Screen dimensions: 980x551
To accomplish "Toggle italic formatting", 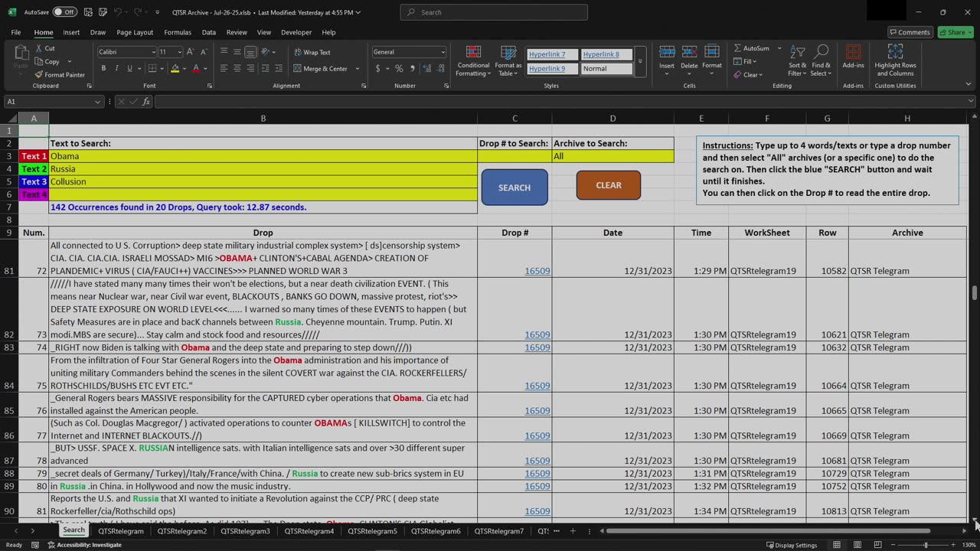I will (116, 69).
